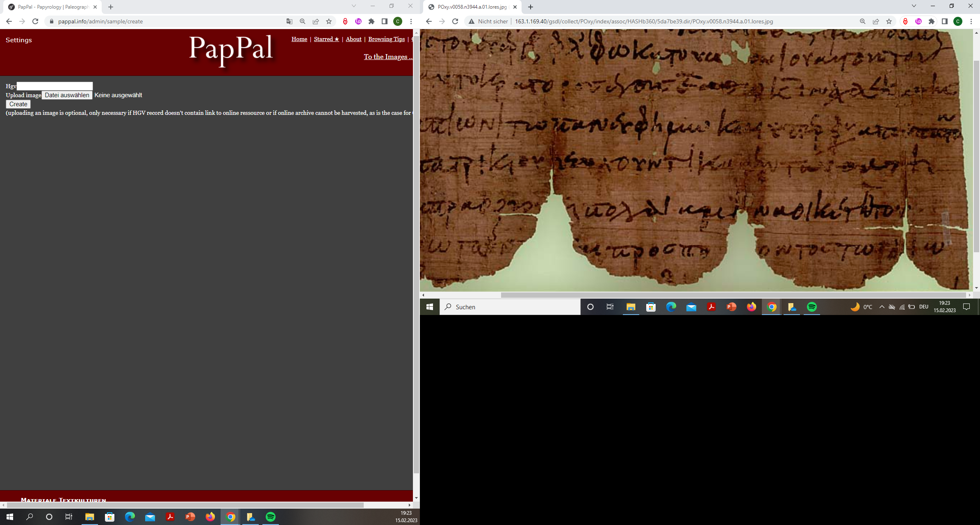This screenshot has height=525, width=980.
Task: Search tabs dropdown in the PapPal window
Action: [354, 6]
